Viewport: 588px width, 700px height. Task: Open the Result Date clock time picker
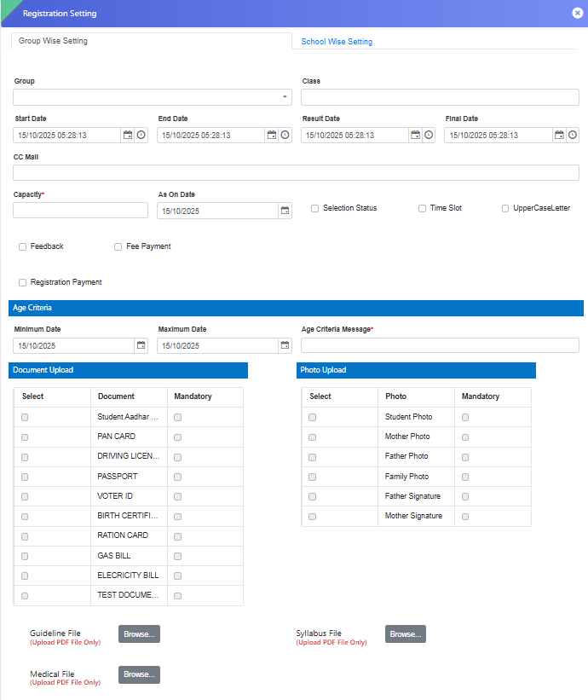429,135
